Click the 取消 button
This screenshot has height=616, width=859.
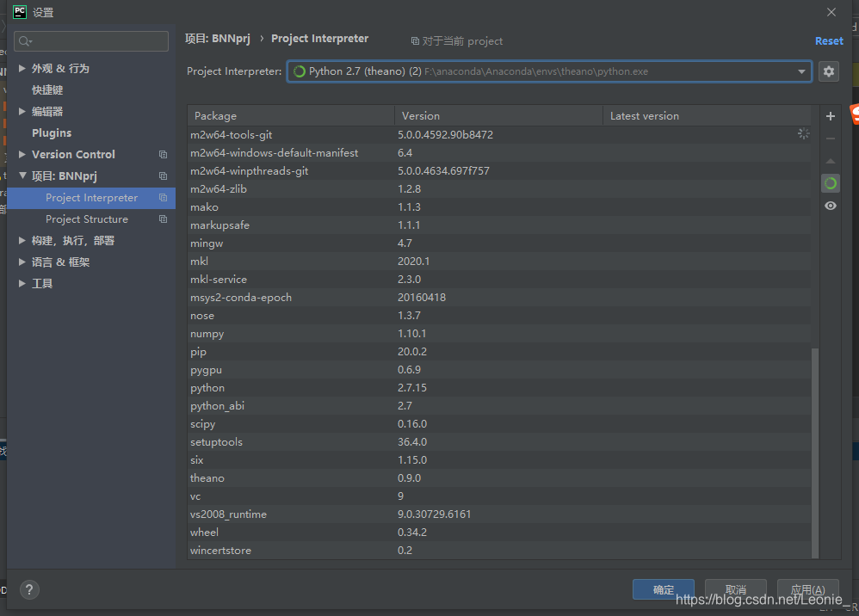pyautogui.click(x=736, y=589)
